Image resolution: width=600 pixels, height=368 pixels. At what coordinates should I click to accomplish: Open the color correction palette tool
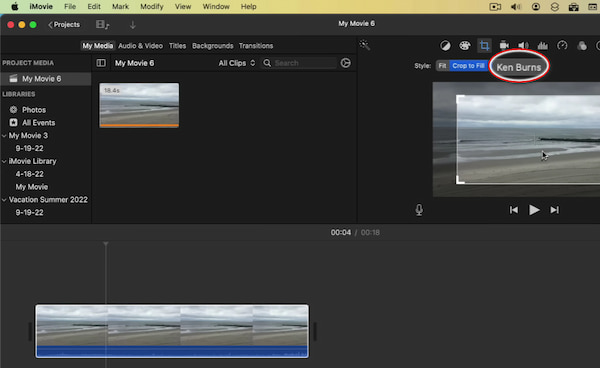[465, 46]
